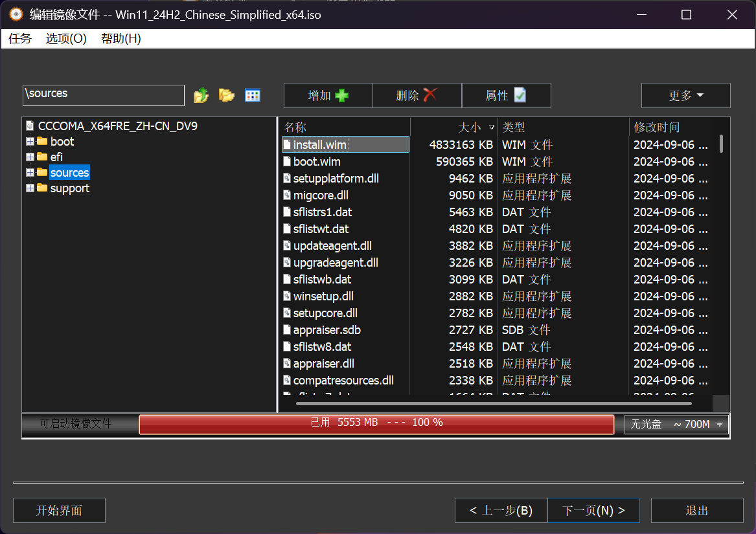The width and height of the screenshot is (756, 534).
Task: Click the updateagent.dll file icon
Action: (288, 246)
